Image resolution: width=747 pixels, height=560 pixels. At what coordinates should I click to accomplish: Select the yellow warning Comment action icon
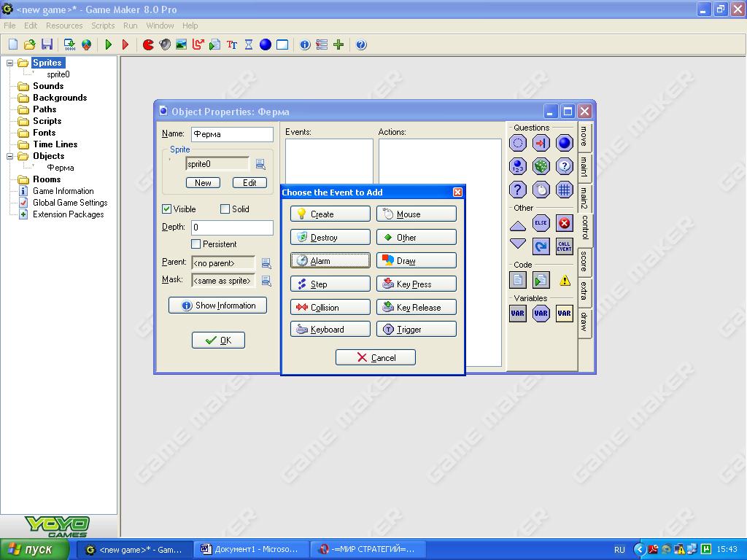coord(565,280)
